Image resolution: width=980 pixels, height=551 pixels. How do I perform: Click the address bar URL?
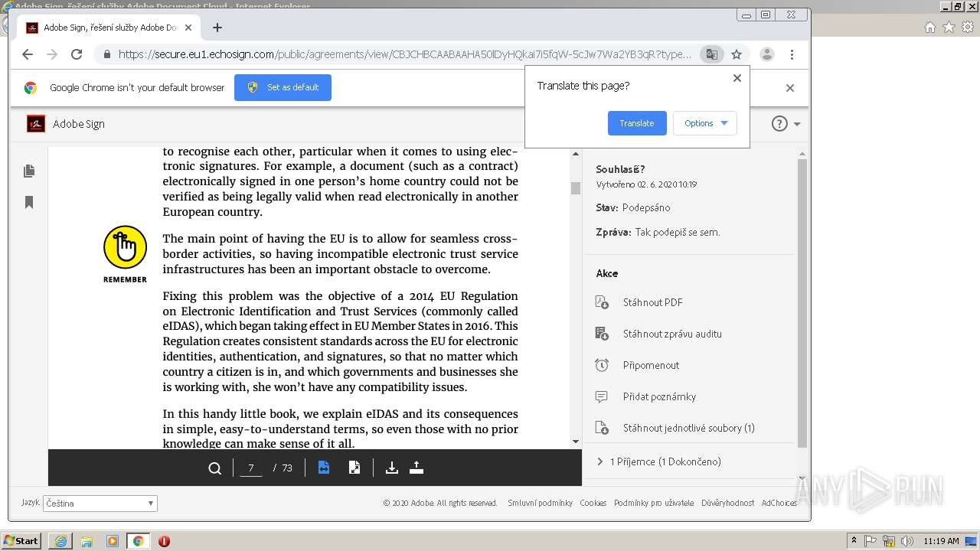(x=405, y=54)
